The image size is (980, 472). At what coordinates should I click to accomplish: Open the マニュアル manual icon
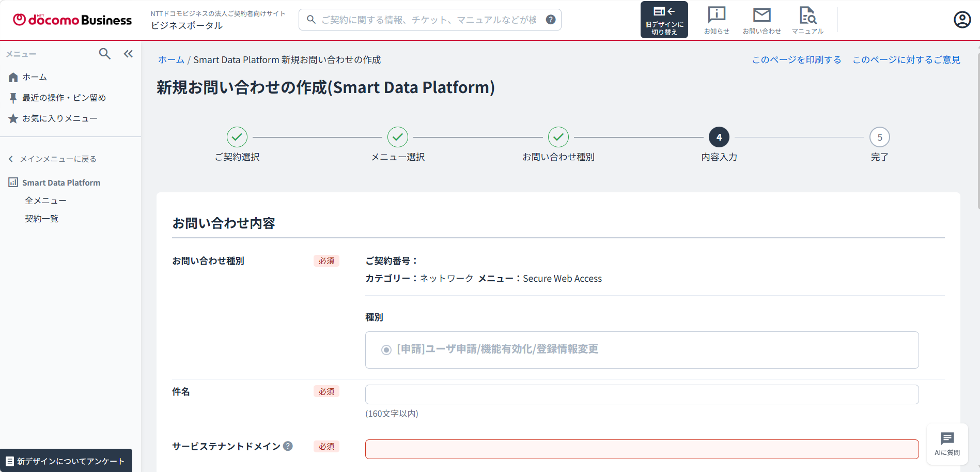807,20
